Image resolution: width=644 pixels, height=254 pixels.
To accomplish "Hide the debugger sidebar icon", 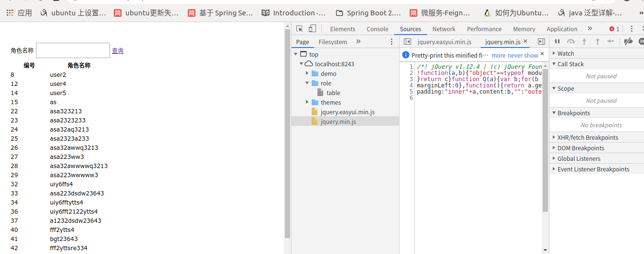I will click(541, 42).
